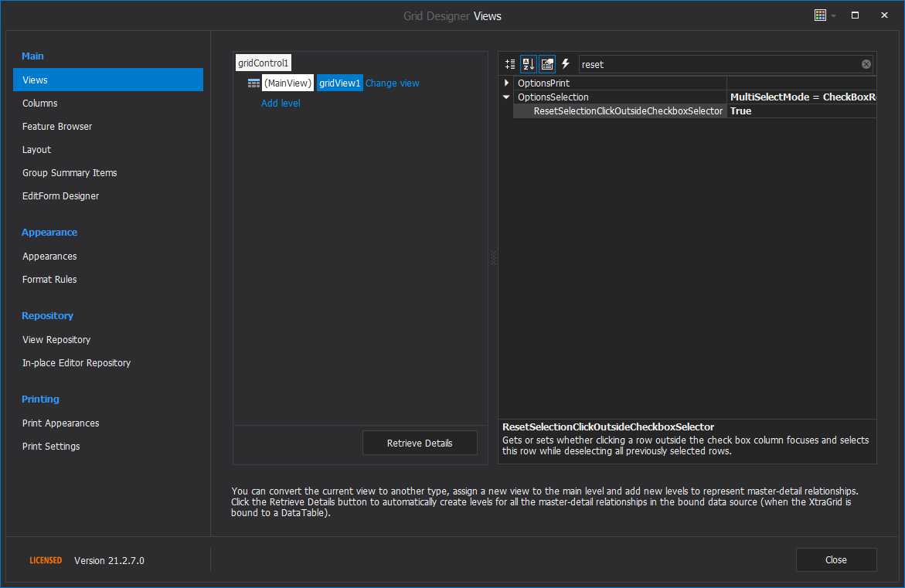Image resolution: width=905 pixels, height=588 pixels.
Task: Open the skin palette icon in title bar
Action: [820, 15]
